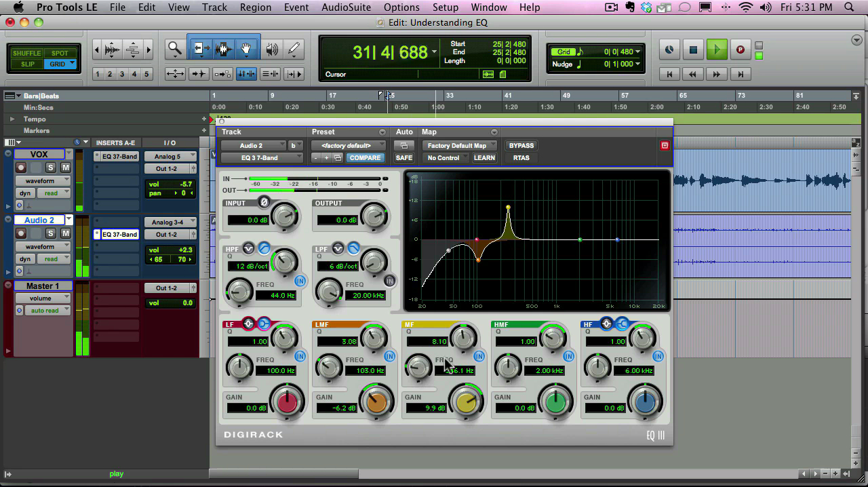Viewport: 868px width, 487px height.
Task: Click the SAFE button
Action: 403,157
